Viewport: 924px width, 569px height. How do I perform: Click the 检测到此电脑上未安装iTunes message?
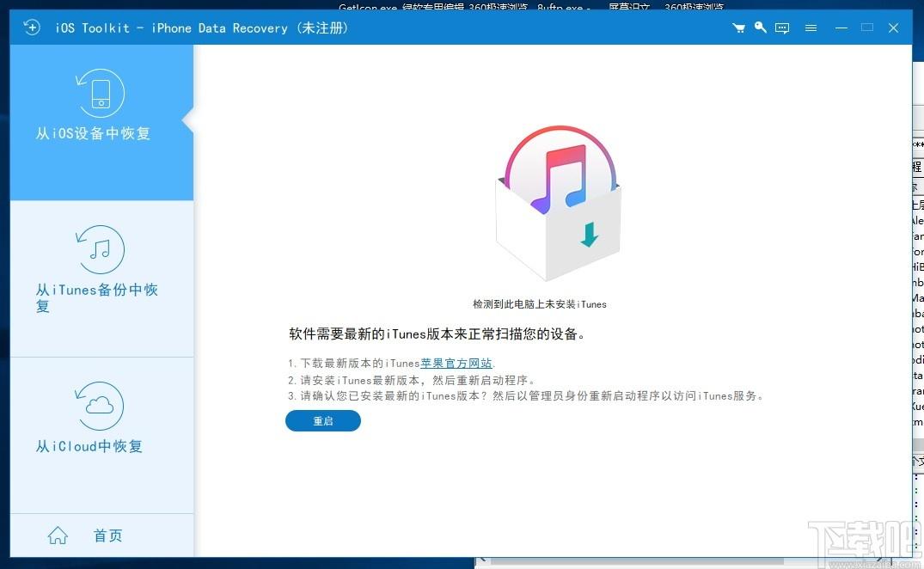click(539, 304)
